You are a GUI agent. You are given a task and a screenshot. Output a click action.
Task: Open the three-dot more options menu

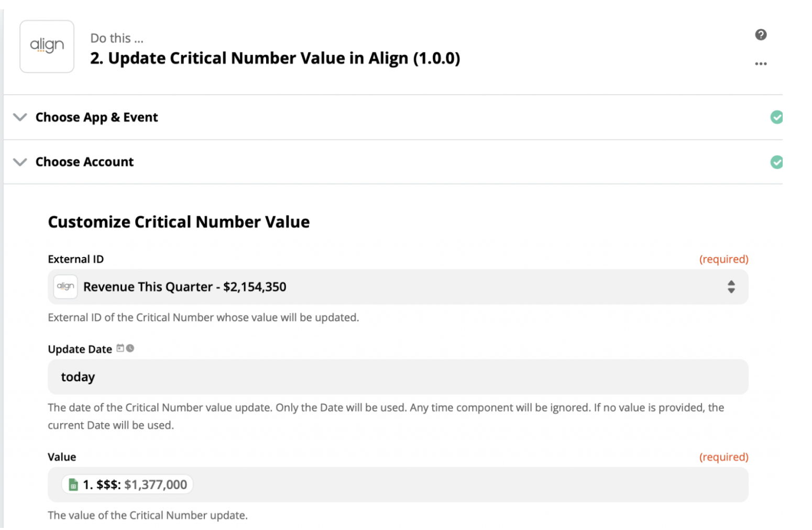pos(761,63)
